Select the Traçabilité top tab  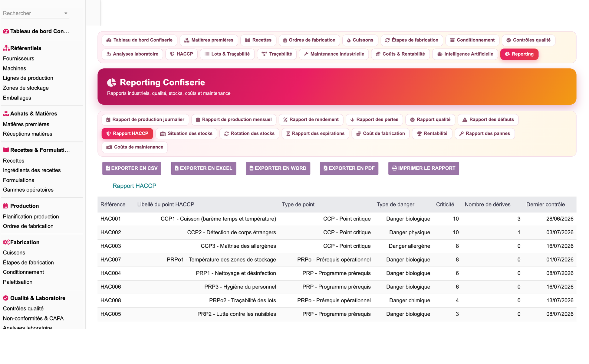point(277,54)
